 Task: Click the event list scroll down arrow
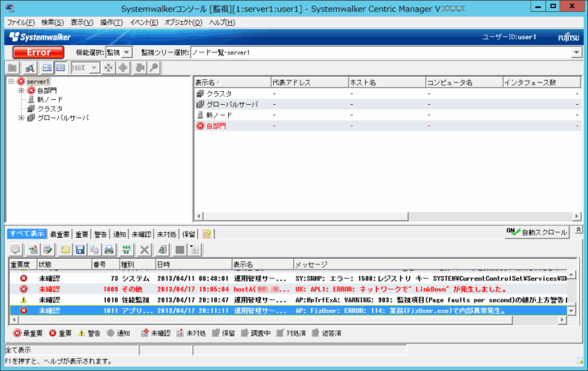571,311
